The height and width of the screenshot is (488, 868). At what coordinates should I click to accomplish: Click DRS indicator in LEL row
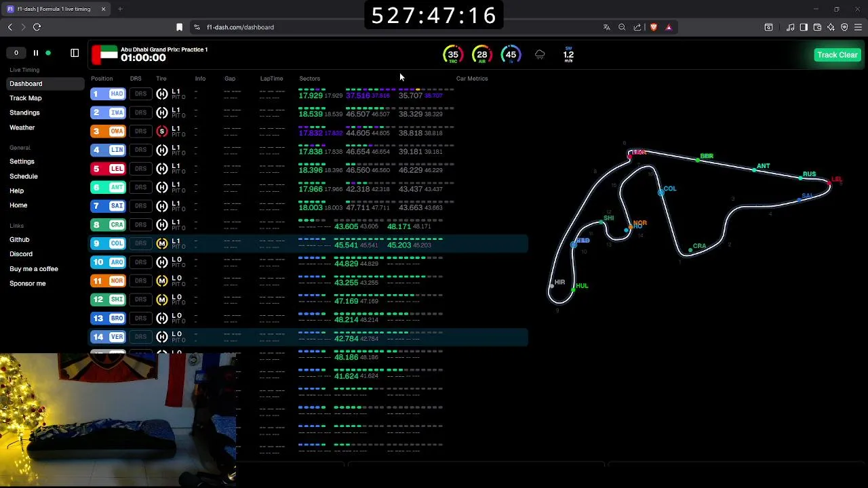click(140, 169)
